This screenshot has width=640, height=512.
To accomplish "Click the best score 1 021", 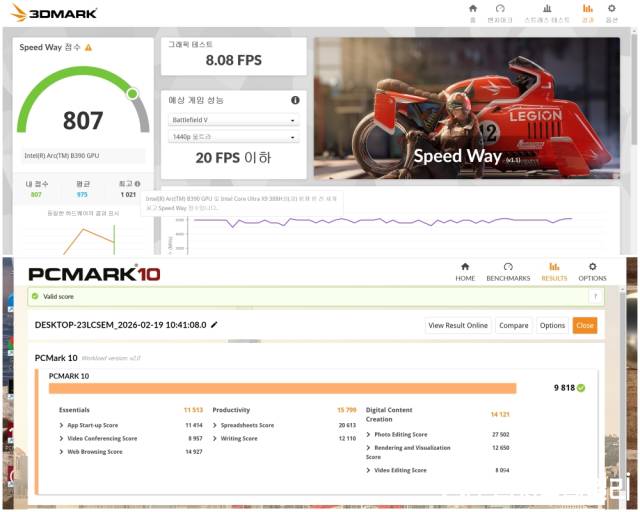I will [x=128, y=195].
